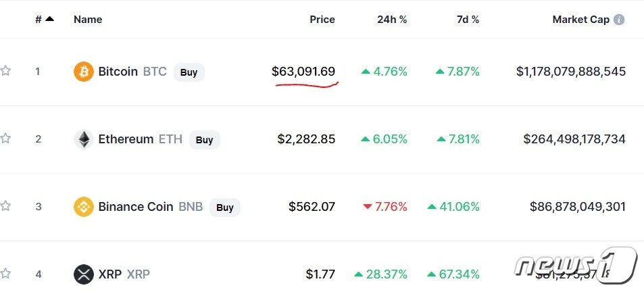Sort the table by Price column

click(x=322, y=20)
